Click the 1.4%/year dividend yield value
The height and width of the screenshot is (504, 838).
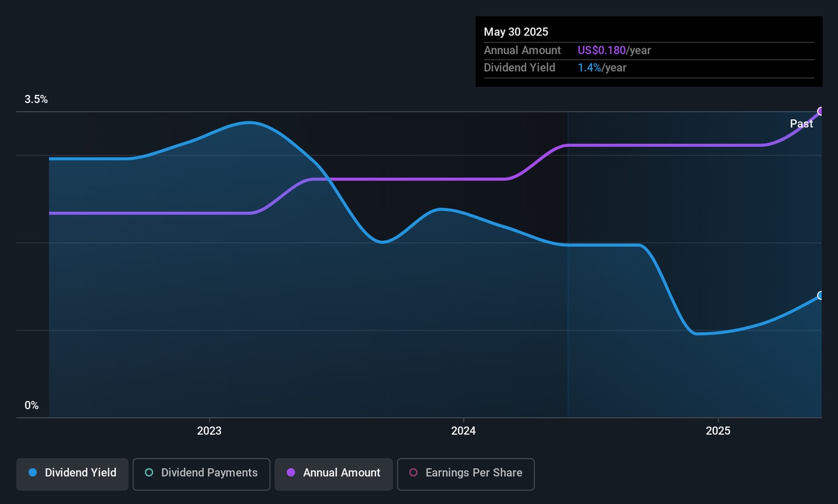tap(602, 68)
